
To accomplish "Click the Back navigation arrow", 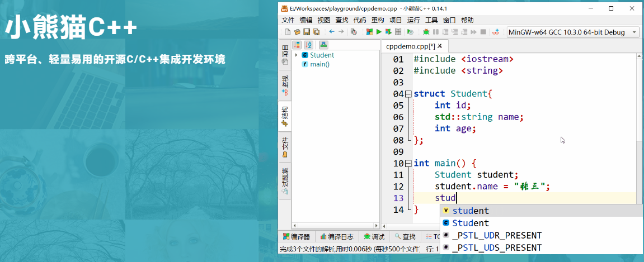I will 332,32.
